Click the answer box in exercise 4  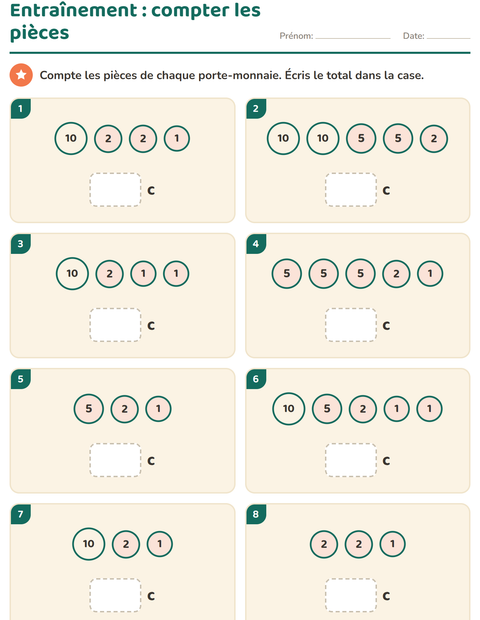(351, 325)
